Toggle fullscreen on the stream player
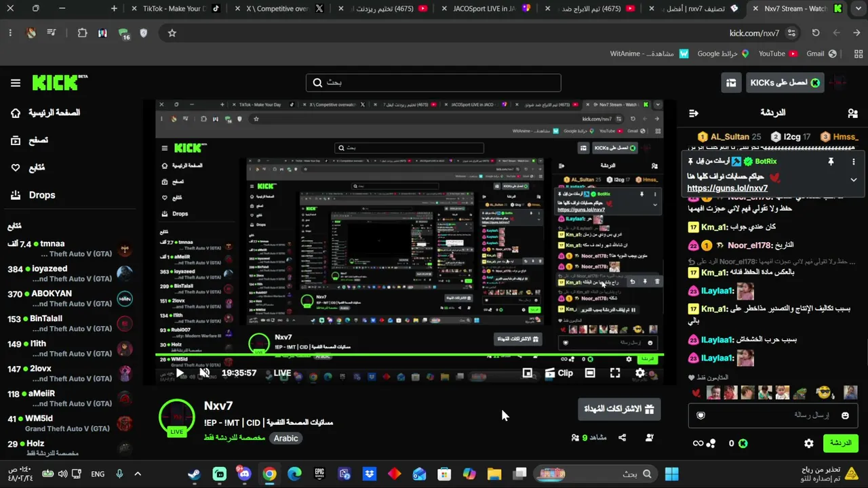This screenshot has width=868, height=488. [615, 373]
